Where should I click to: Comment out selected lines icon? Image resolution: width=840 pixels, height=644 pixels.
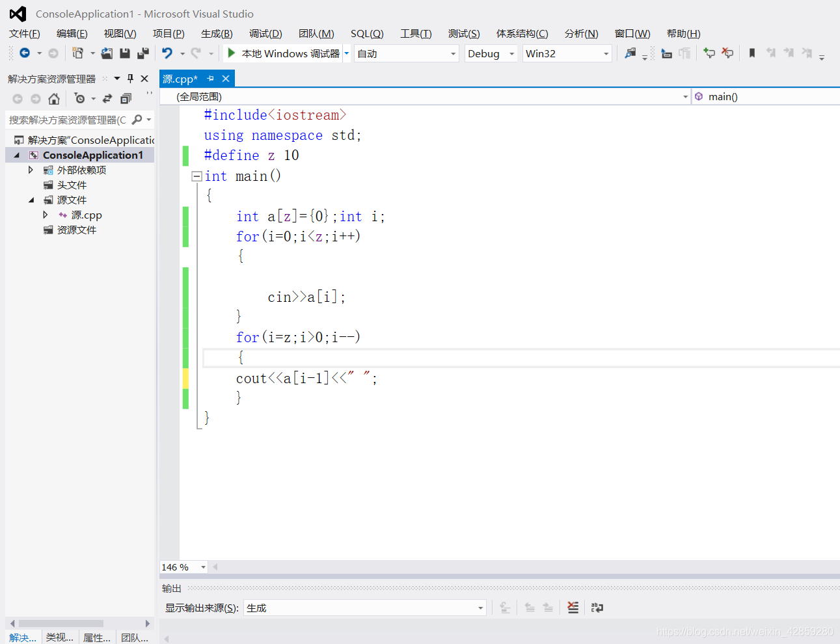tap(709, 53)
